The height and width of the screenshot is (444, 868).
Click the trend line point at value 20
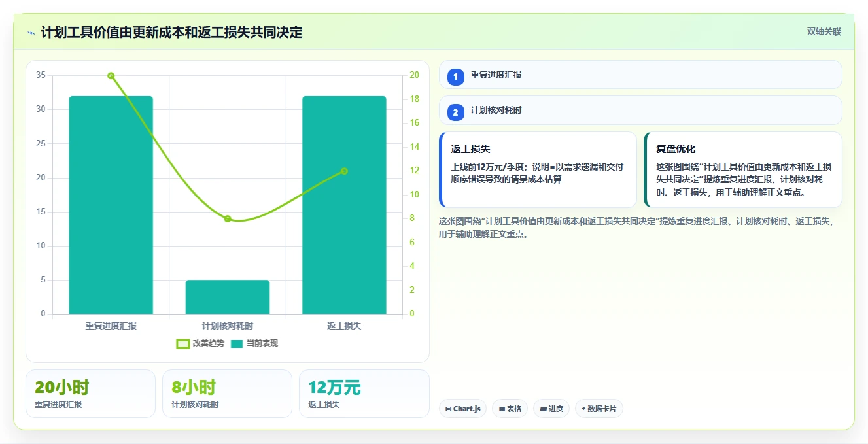[111, 76]
